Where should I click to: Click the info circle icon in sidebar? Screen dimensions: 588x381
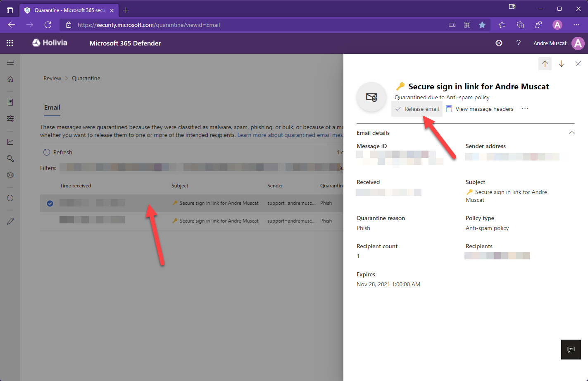[x=10, y=198]
